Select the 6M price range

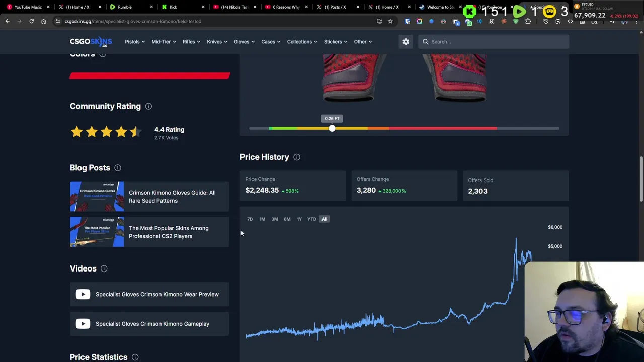(x=287, y=219)
